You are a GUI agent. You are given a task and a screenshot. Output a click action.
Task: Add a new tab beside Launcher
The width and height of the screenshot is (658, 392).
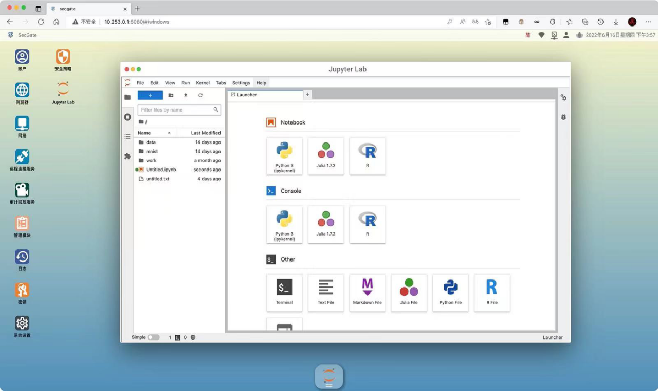coord(307,95)
